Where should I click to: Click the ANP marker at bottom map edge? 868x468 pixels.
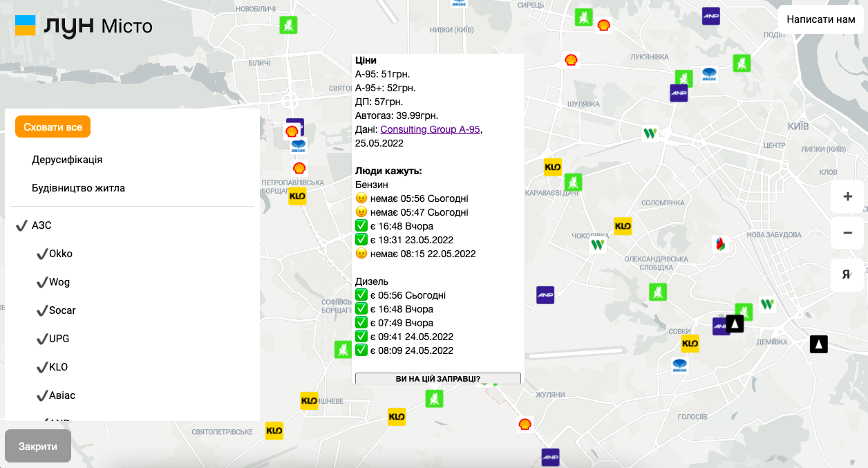[550, 457]
